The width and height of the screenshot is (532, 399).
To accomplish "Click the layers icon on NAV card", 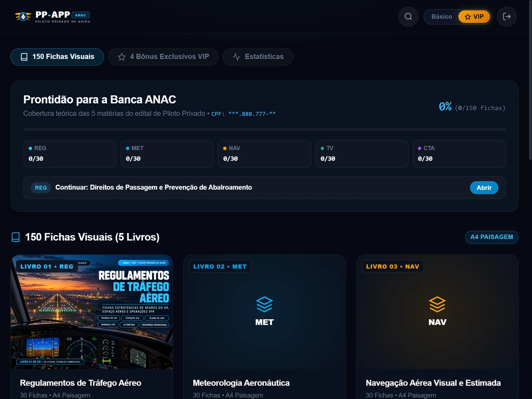I will [437, 304].
